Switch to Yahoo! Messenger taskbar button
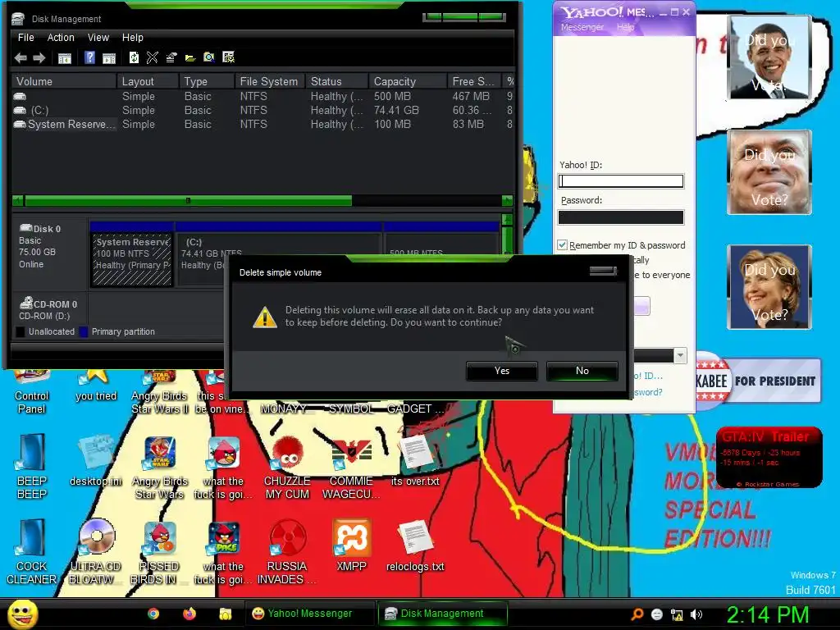The width and height of the screenshot is (840, 630). click(x=310, y=614)
